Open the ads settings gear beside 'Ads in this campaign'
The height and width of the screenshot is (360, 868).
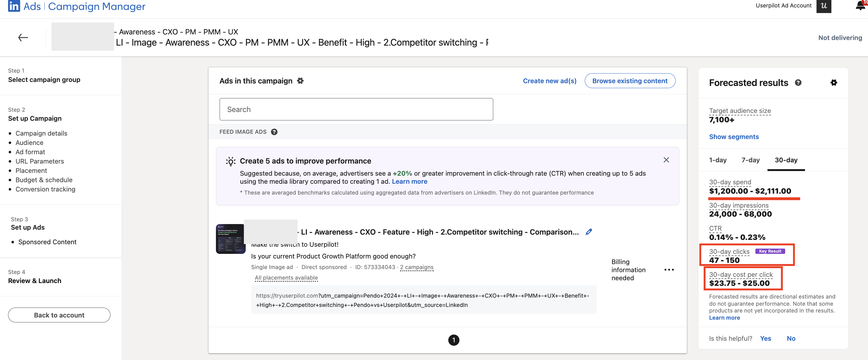[x=300, y=81]
